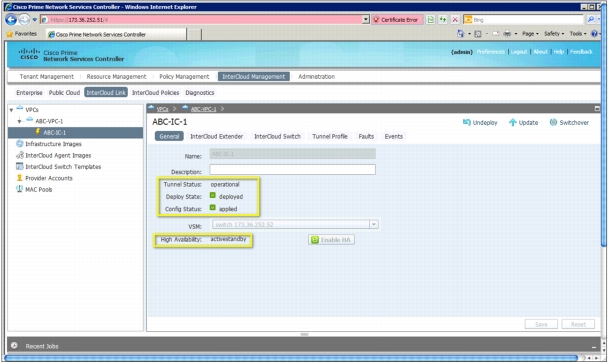
Task: Click the browser Back arrow button
Action: (x=11, y=19)
